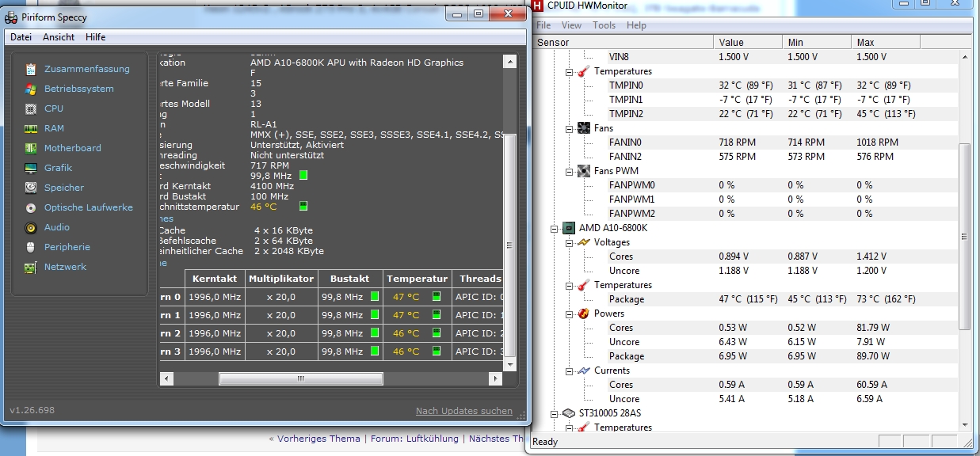Screen dimensions: 980x456
Task: Click AMD A10-6800K processor chip icon
Action: (569, 228)
